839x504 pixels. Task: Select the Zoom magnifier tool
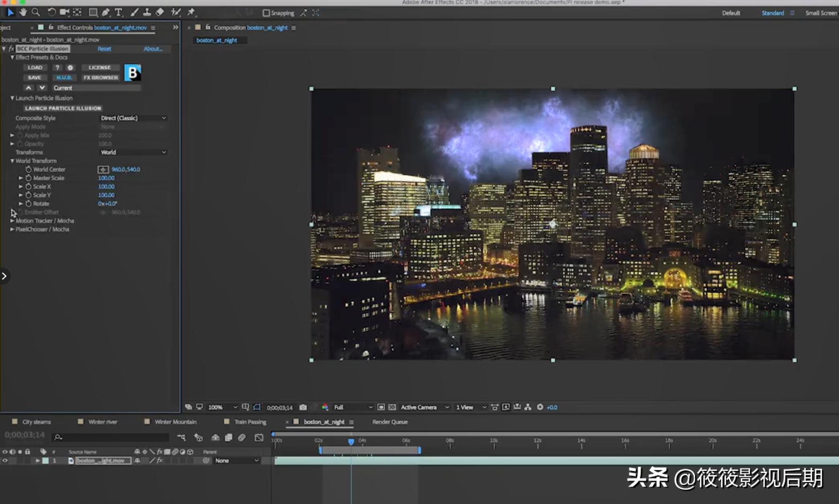click(36, 12)
